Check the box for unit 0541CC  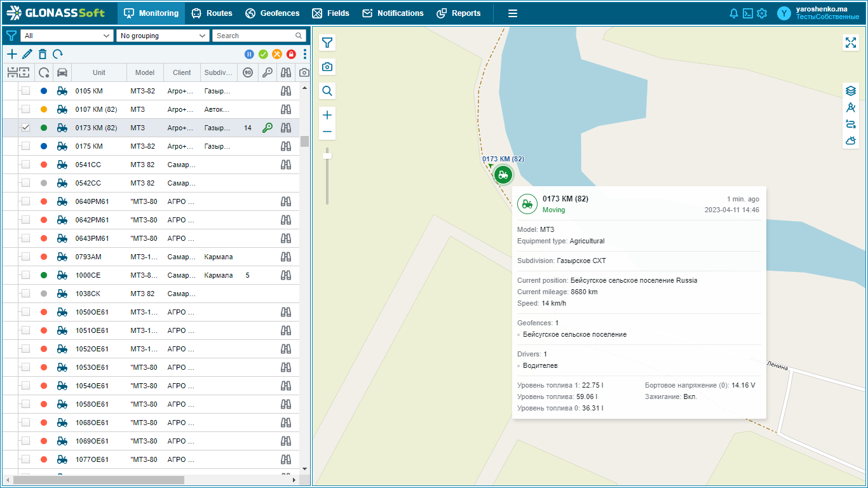(x=25, y=165)
